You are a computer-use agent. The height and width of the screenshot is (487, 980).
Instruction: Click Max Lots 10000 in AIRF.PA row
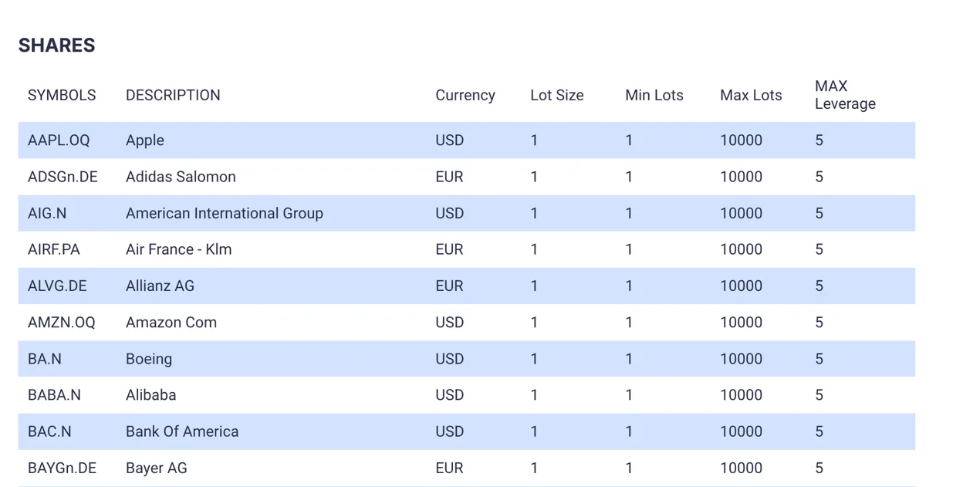pos(741,249)
